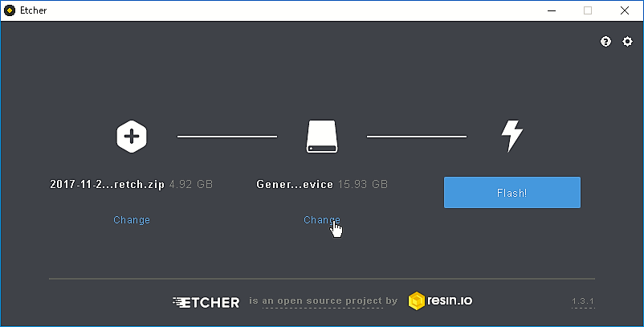Click the 15.93 GB drive size label
This screenshot has width=644, height=327.
(x=363, y=185)
